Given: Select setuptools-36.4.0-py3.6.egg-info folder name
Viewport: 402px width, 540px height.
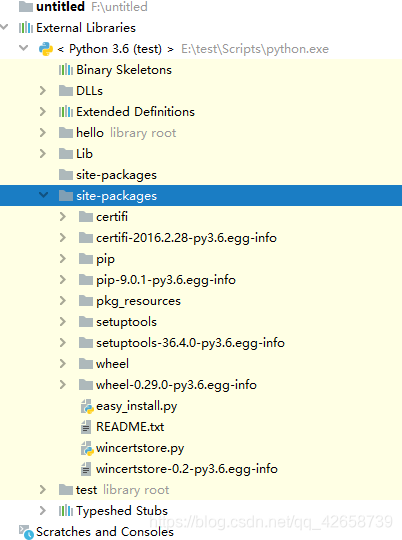Looking at the screenshot, I should pos(190,343).
